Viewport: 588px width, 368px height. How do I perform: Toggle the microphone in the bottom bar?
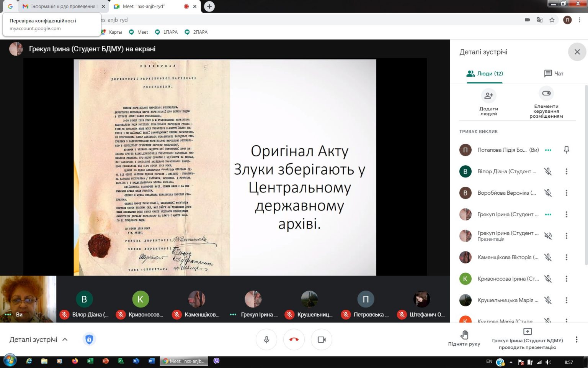[x=266, y=340]
